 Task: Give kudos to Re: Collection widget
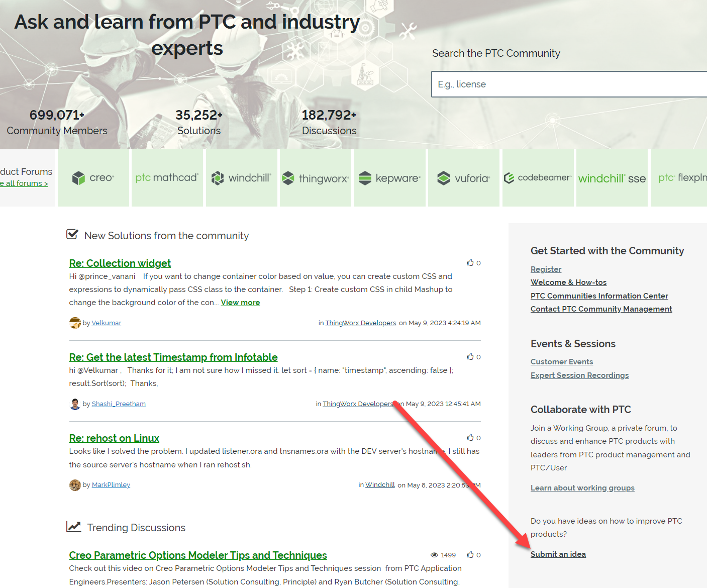[470, 262]
